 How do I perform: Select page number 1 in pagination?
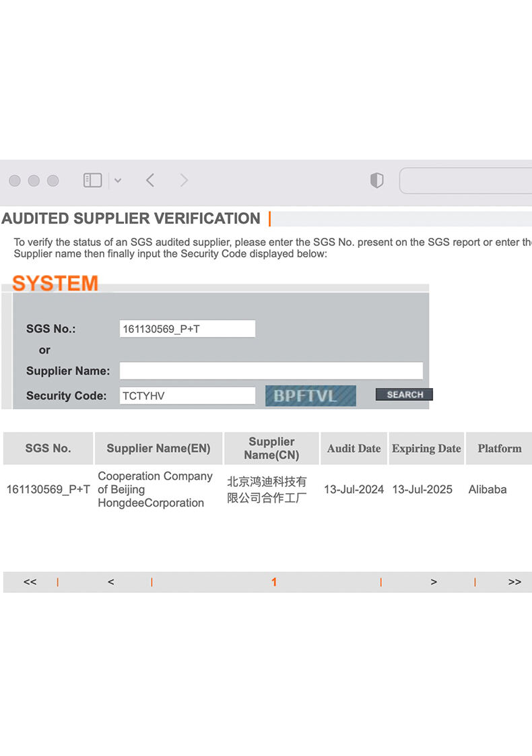point(273,582)
